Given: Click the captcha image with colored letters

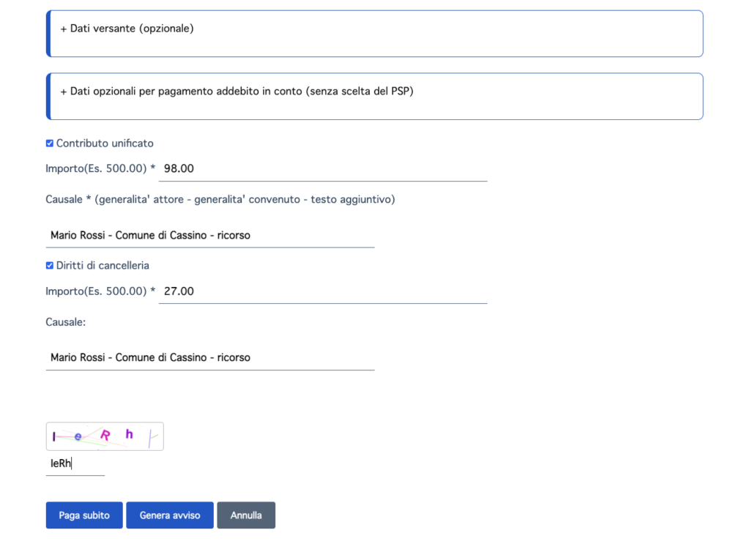Looking at the screenshot, I should (104, 436).
